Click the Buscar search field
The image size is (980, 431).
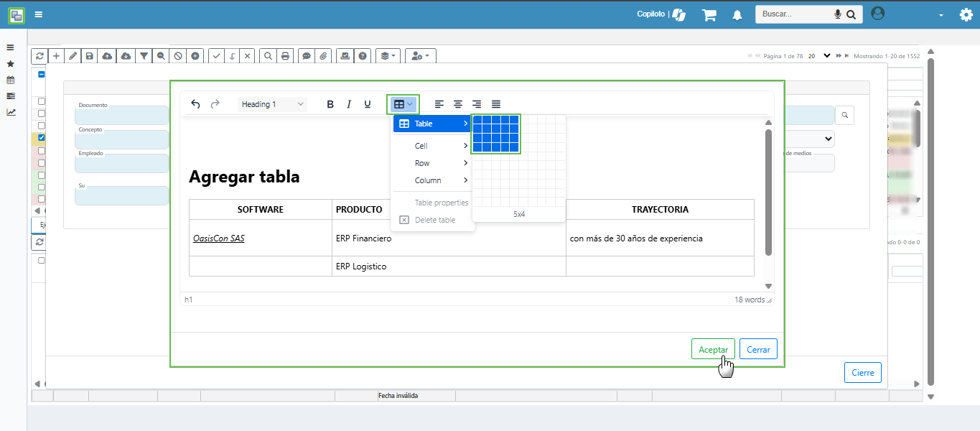pos(794,14)
